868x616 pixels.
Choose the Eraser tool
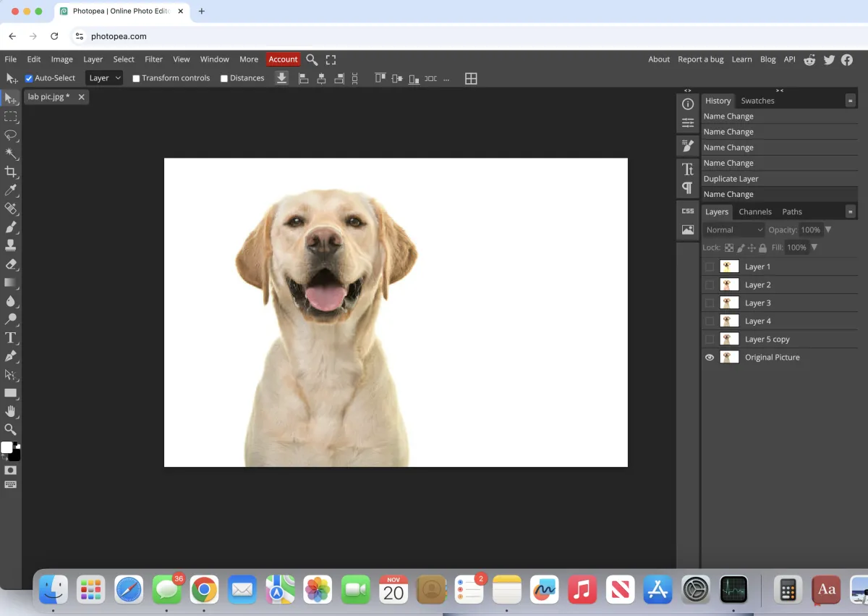(11, 264)
